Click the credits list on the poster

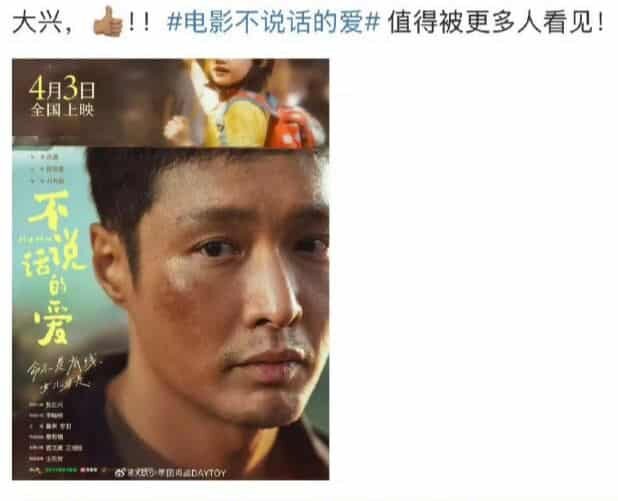click(x=55, y=432)
